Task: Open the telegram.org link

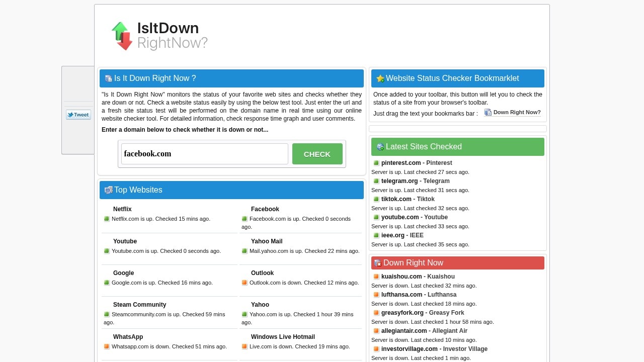Action: (x=399, y=181)
